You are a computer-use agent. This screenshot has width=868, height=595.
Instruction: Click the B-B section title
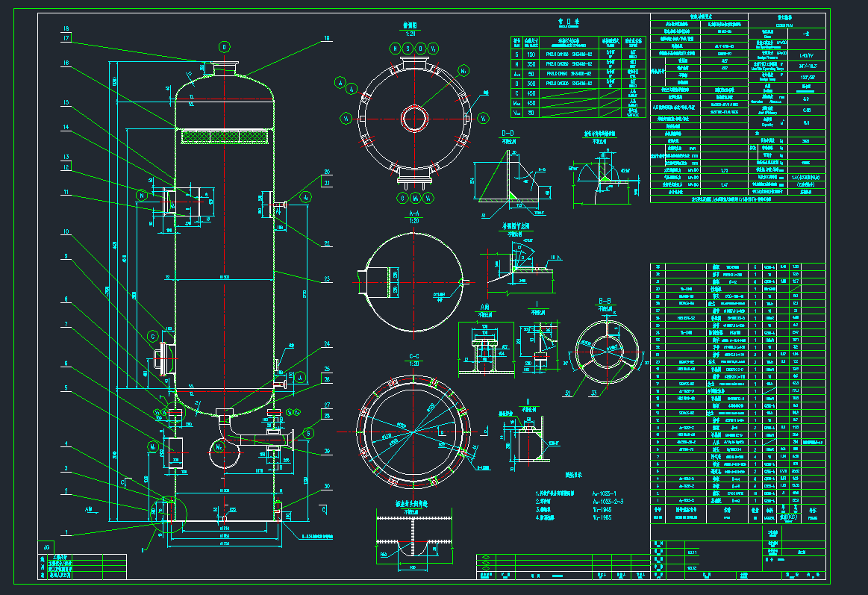605,301
